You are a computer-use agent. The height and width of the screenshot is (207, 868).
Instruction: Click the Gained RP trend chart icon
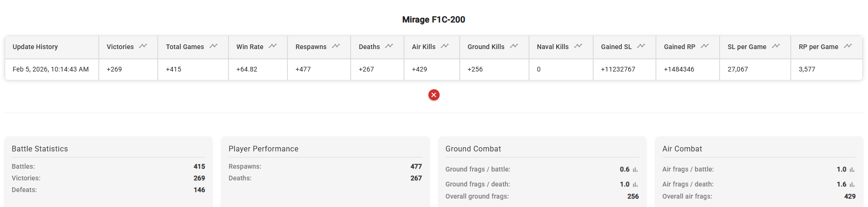tap(705, 46)
